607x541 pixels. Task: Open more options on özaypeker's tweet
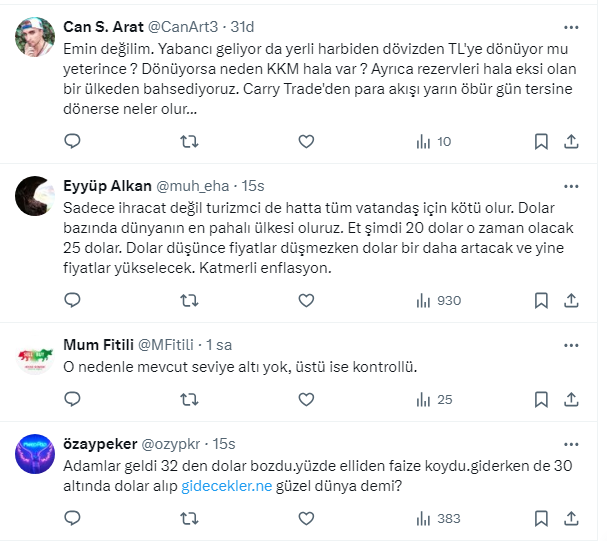571,442
